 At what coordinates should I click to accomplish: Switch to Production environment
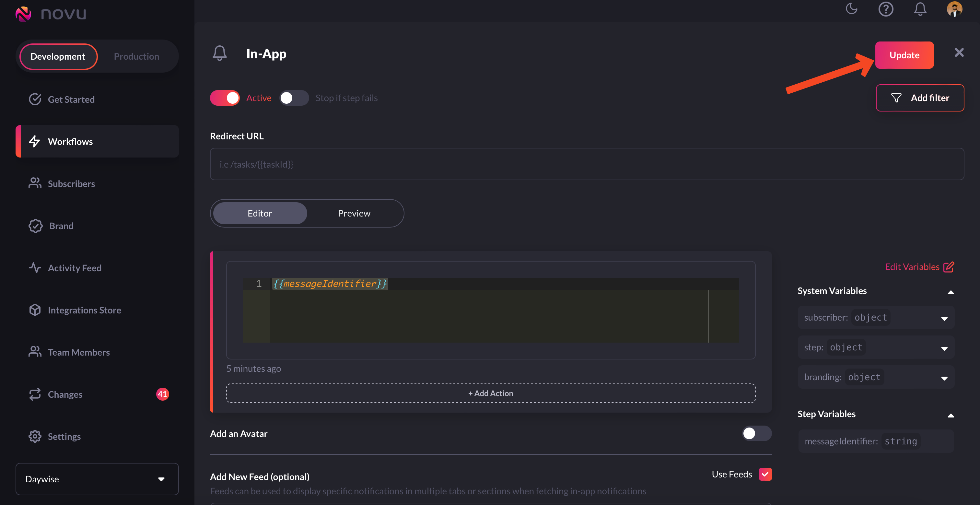tap(136, 56)
